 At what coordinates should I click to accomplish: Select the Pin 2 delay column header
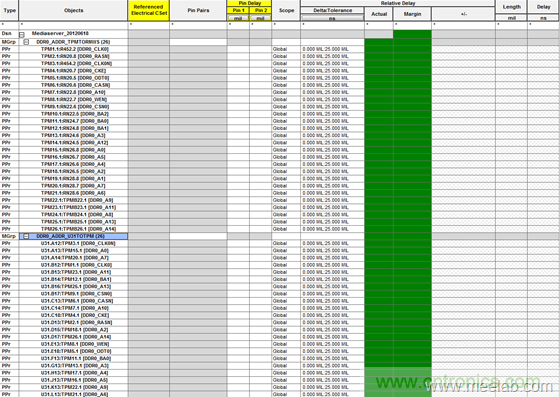tap(261, 10)
